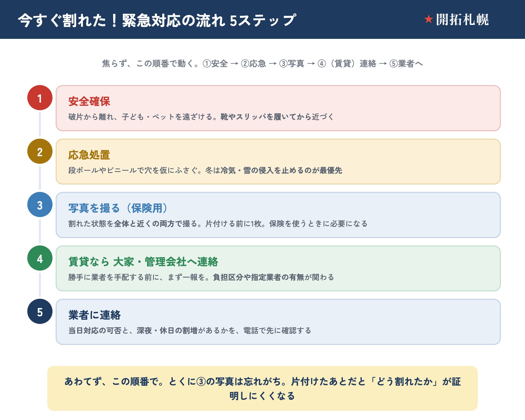The image size is (525, 420).
Task: Click the yellow note starting あわてず、この順番で
Action: coord(262,388)
